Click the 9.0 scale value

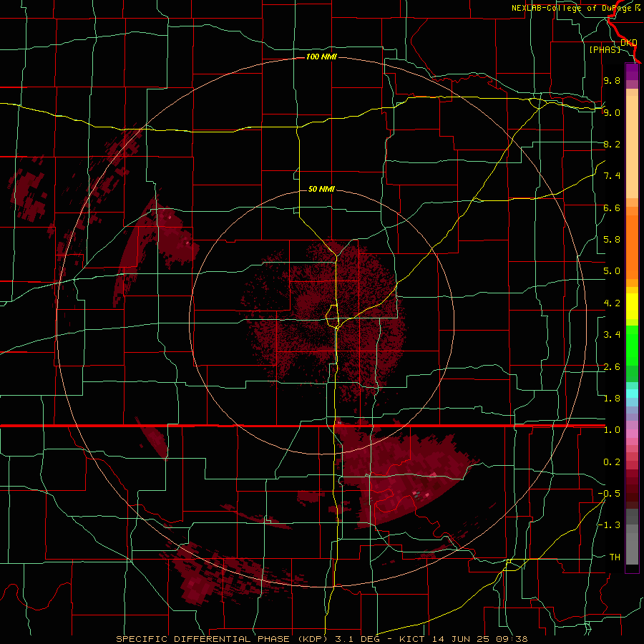click(x=612, y=112)
